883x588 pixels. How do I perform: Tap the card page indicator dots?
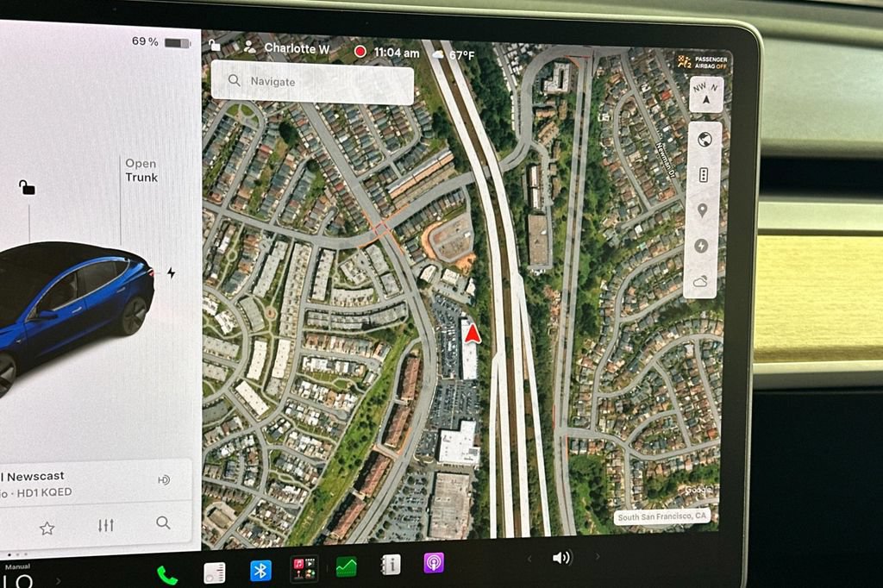pos(17,554)
